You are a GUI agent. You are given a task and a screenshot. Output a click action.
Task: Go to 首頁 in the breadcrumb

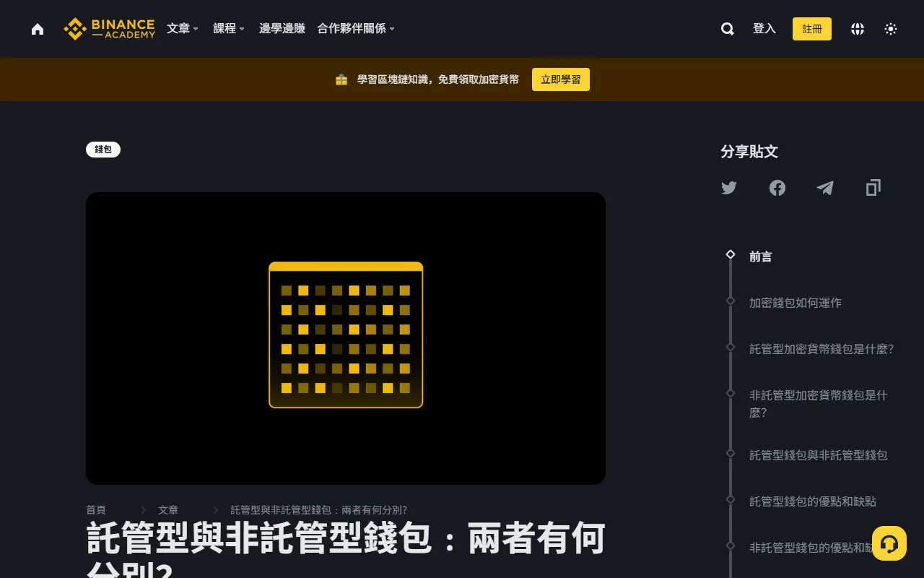coord(96,510)
